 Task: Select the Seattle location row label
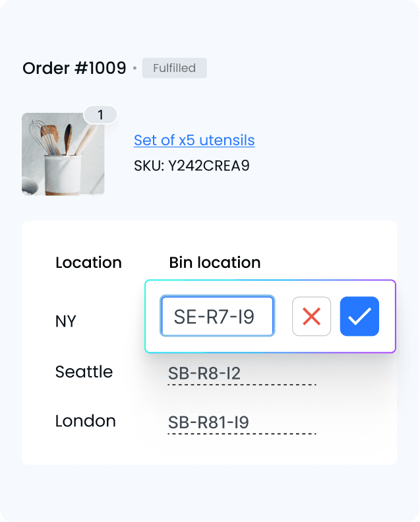coord(84,372)
